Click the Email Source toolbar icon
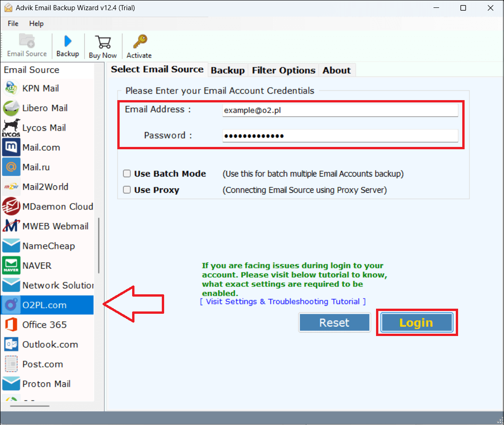Image resolution: width=504 pixels, height=425 pixels. point(27,41)
